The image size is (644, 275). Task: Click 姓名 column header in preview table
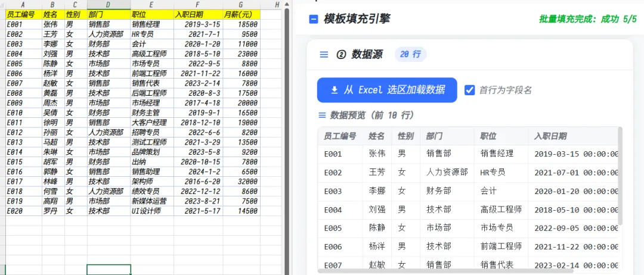pos(377,136)
